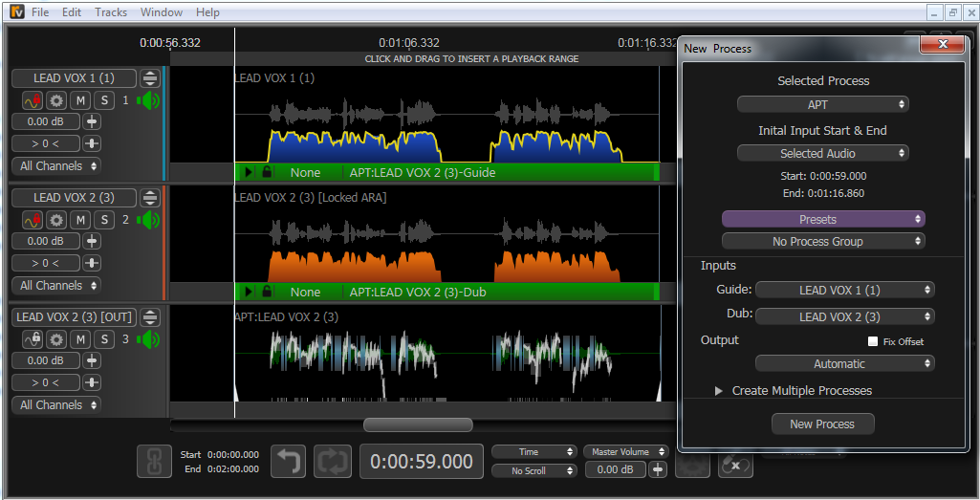This screenshot has width=980, height=500.
Task: Solo the LEAD VOX 2 (3) track
Action: click(103, 220)
